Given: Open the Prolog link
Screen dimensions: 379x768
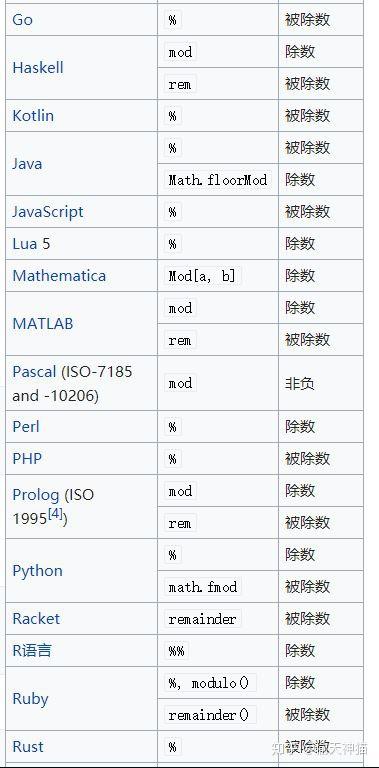Looking at the screenshot, I should point(35,495).
